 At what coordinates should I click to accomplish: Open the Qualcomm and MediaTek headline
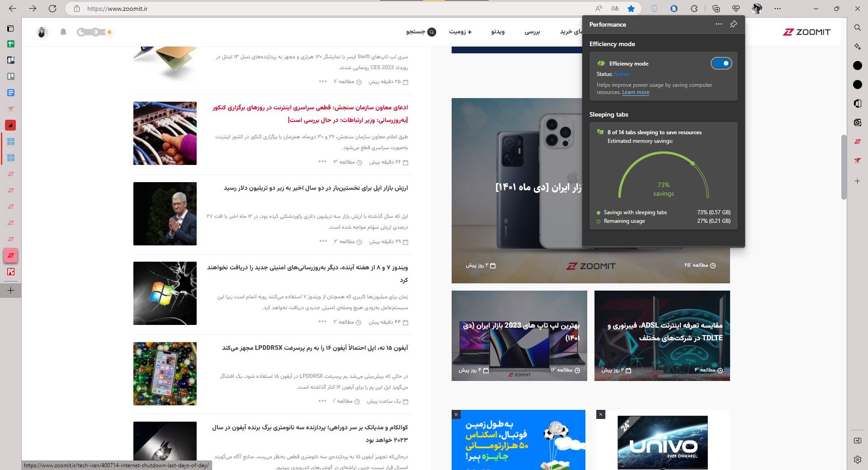coord(310,433)
